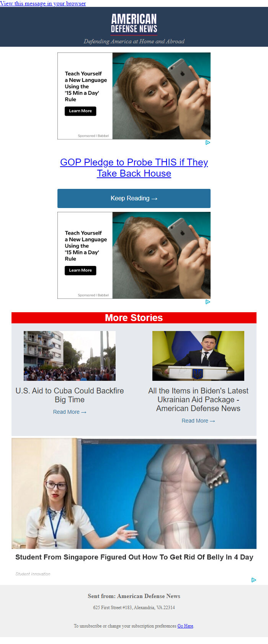
Task: Click the Student From Singapore ad headline
Action: click(x=134, y=557)
